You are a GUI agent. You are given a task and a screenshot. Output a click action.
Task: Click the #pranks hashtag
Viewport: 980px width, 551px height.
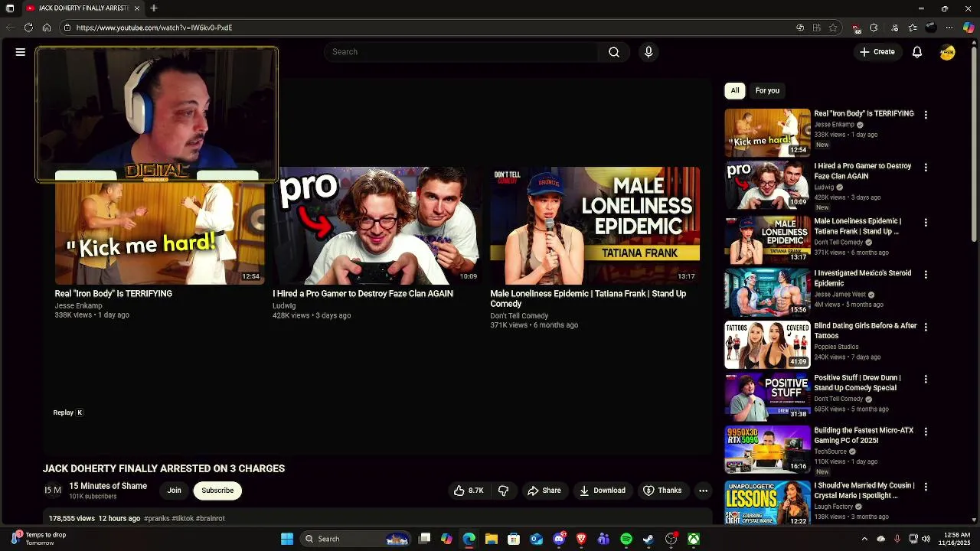156,518
